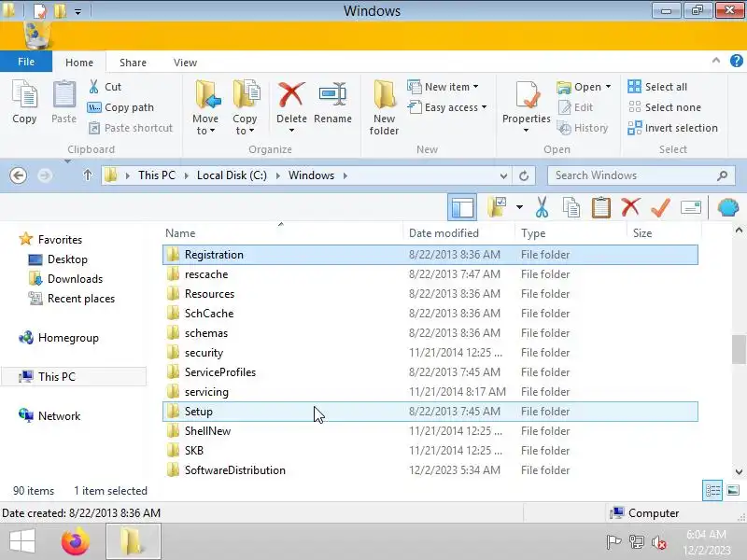Switch to Large icons view in status bar

[733, 490]
